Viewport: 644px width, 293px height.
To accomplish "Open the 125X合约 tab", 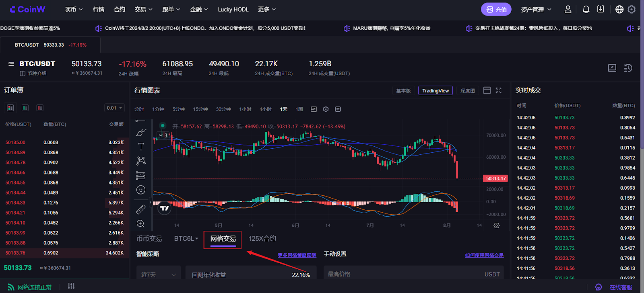I will (x=262, y=238).
